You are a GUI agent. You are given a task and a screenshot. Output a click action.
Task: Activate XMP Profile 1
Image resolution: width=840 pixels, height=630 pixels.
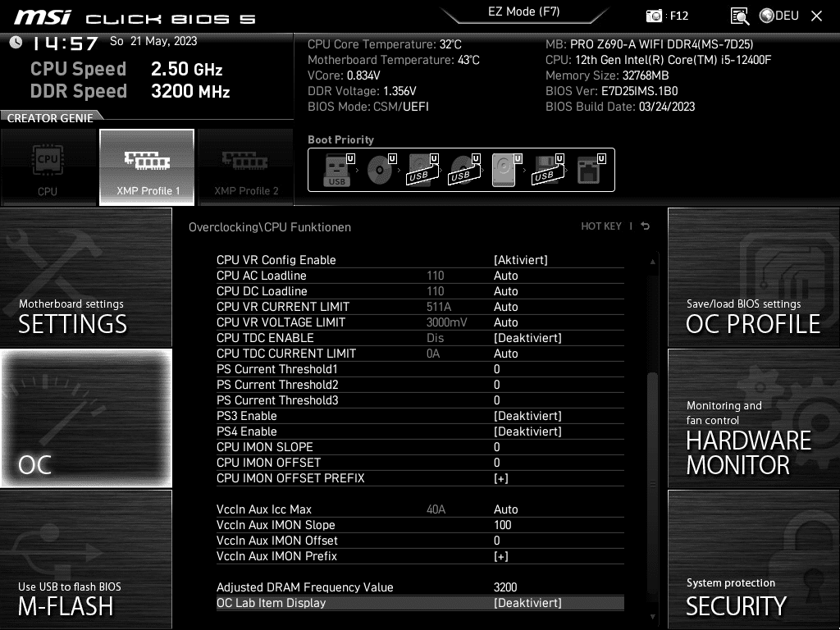[x=147, y=167]
